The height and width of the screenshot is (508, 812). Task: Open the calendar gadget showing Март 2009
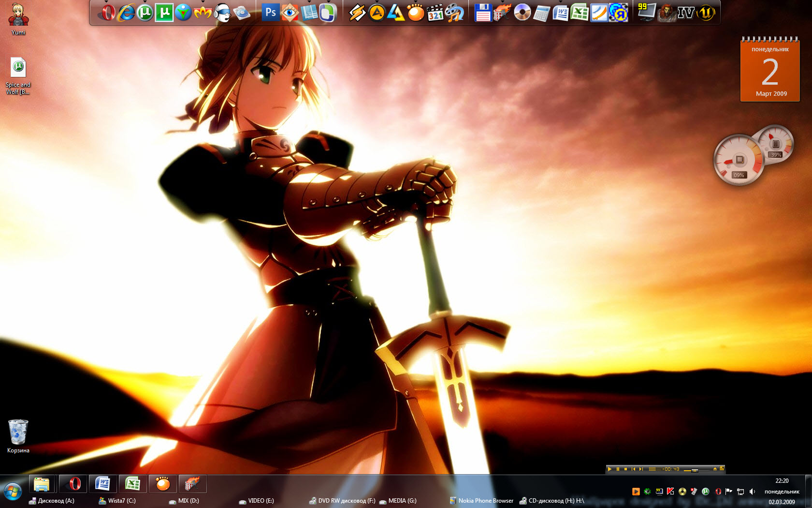coord(770,69)
